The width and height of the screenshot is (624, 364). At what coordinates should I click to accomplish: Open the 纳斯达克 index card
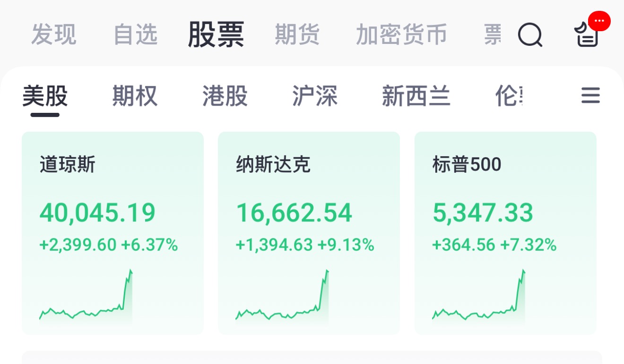309,233
